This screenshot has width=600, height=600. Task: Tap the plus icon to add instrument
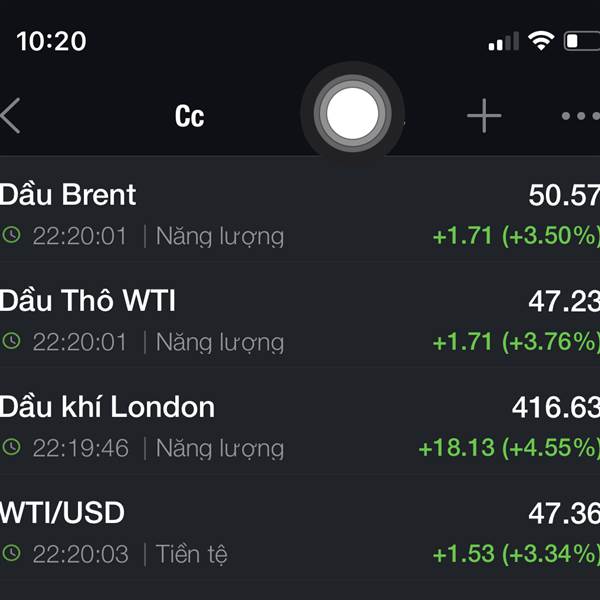pyautogui.click(x=484, y=116)
